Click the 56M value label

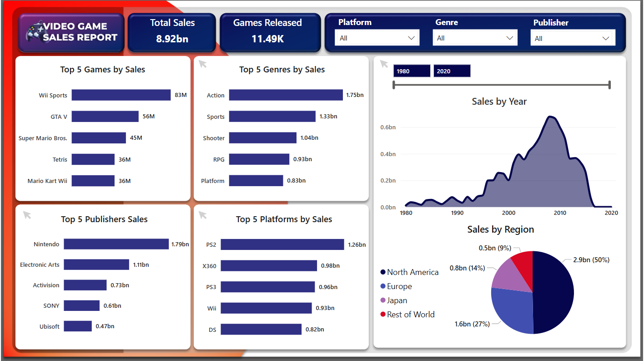[x=149, y=117]
